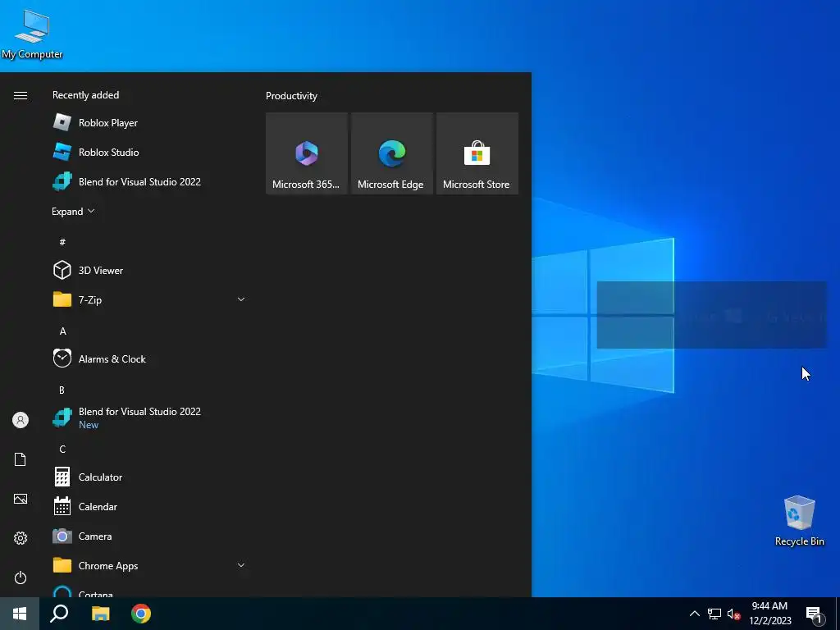Click the muted volume icon in tray
840x630 pixels.
point(733,614)
